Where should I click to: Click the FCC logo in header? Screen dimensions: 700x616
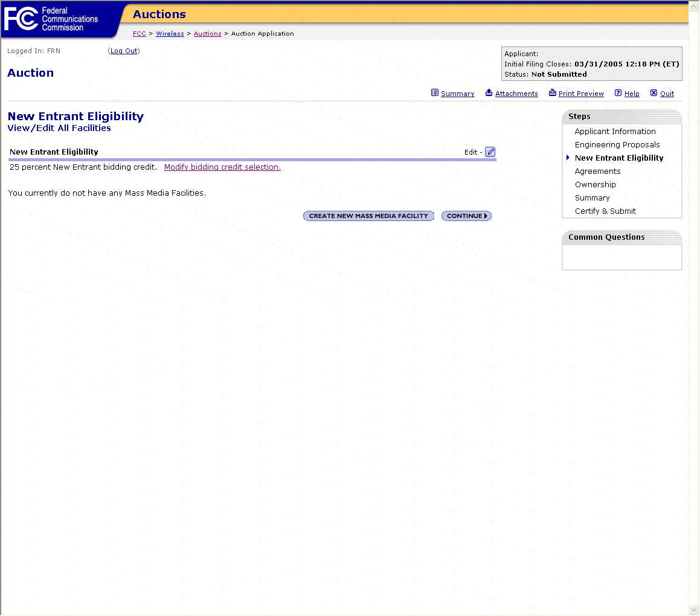click(51, 19)
